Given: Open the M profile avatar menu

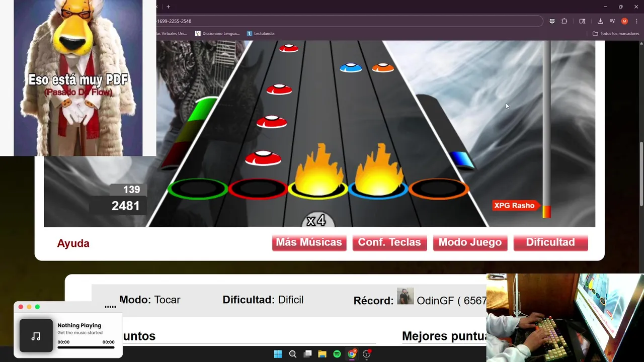Looking at the screenshot, I should point(624,21).
